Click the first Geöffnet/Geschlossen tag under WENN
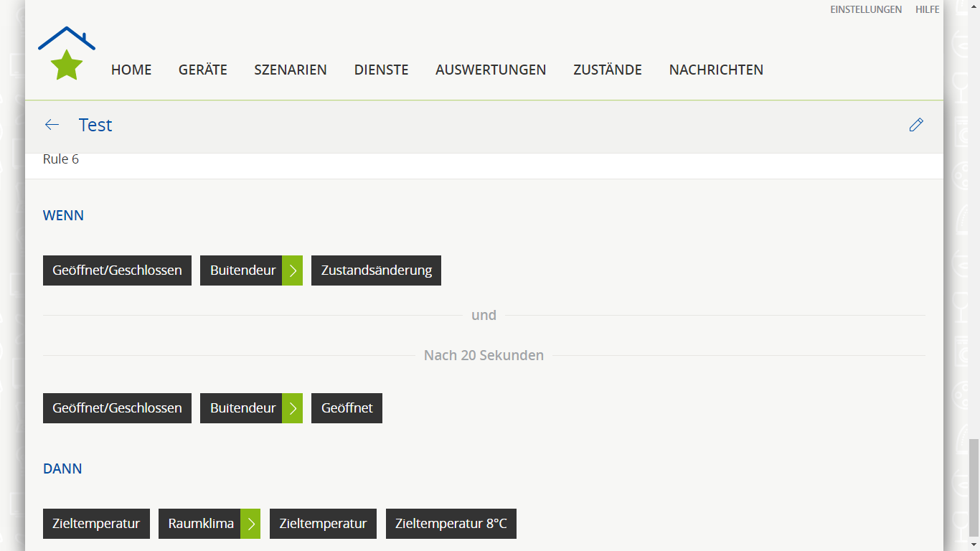Image resolution: width=980 pixels, height=551 pixels. 117,270
